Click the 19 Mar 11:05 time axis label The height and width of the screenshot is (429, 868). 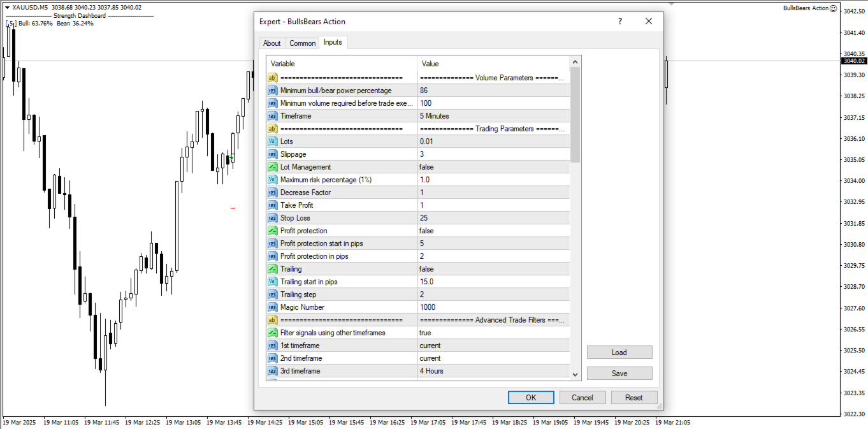pos(61,422)
